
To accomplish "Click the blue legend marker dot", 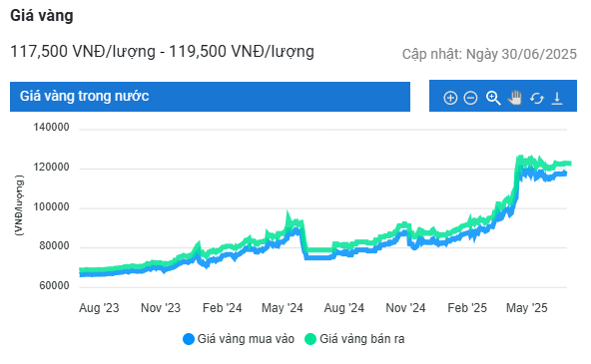I will pyautogui.click(x=189, y=339).
